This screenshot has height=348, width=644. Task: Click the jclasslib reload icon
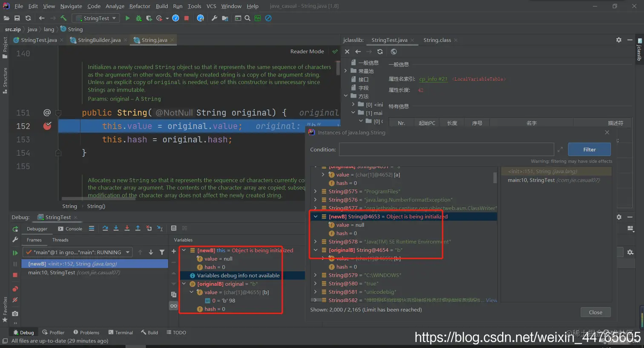(x=380, y=51)
